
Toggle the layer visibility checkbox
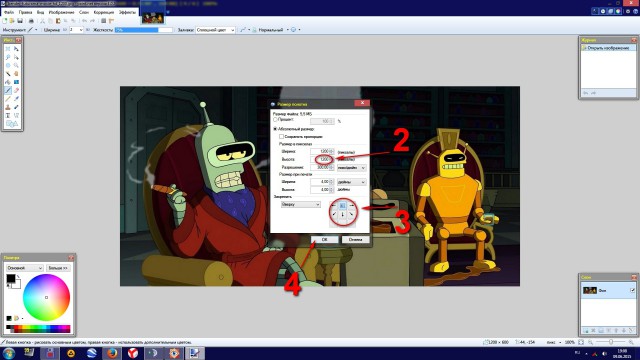coord(632,290)
